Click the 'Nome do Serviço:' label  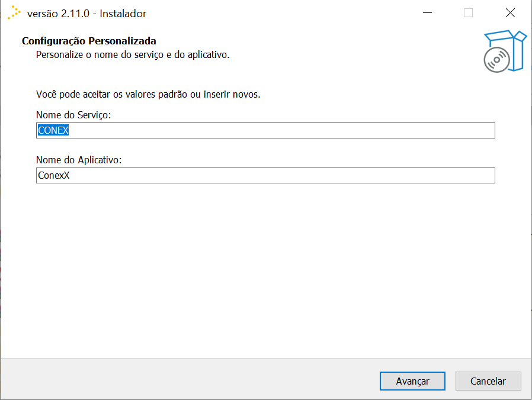pos(73,115)
